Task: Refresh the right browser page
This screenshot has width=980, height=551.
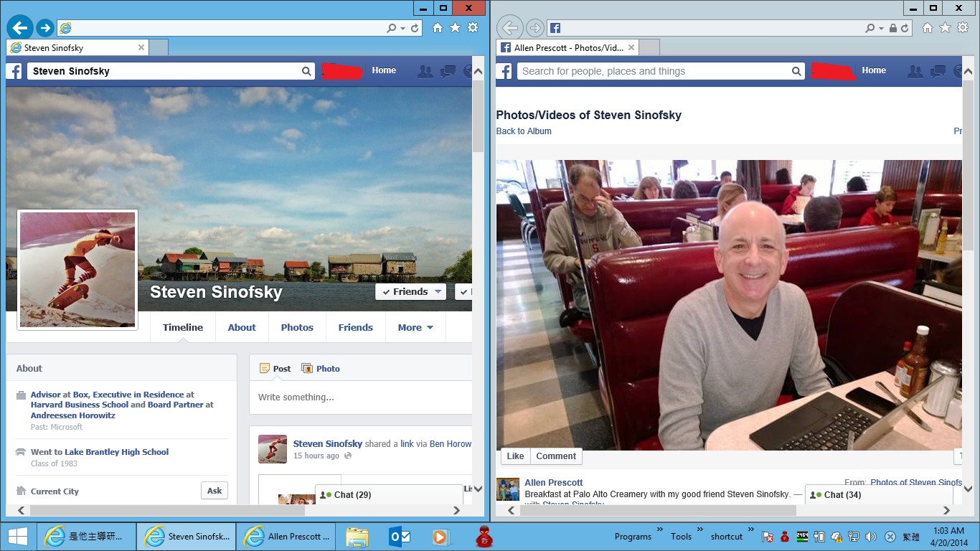Action: (905, 28)
